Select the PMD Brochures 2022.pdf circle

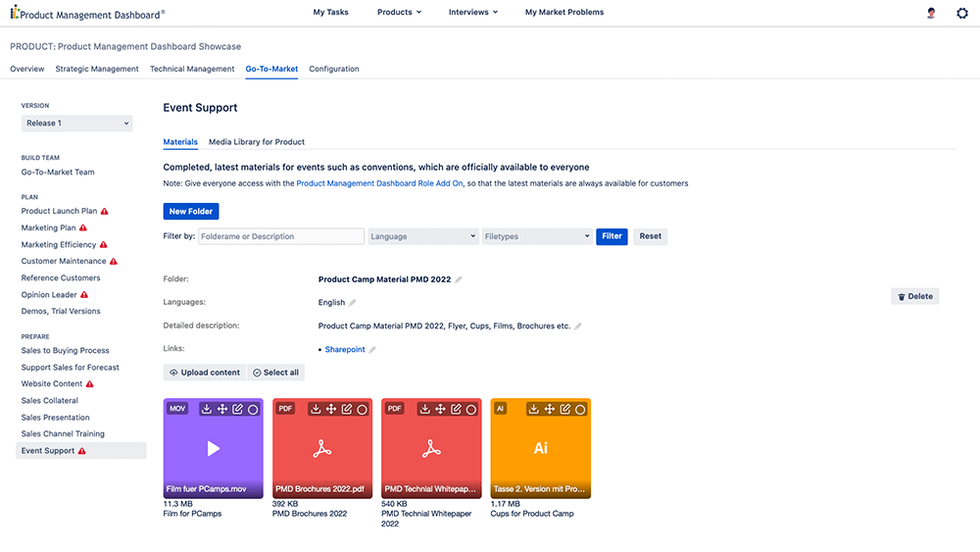pos(362,410)
